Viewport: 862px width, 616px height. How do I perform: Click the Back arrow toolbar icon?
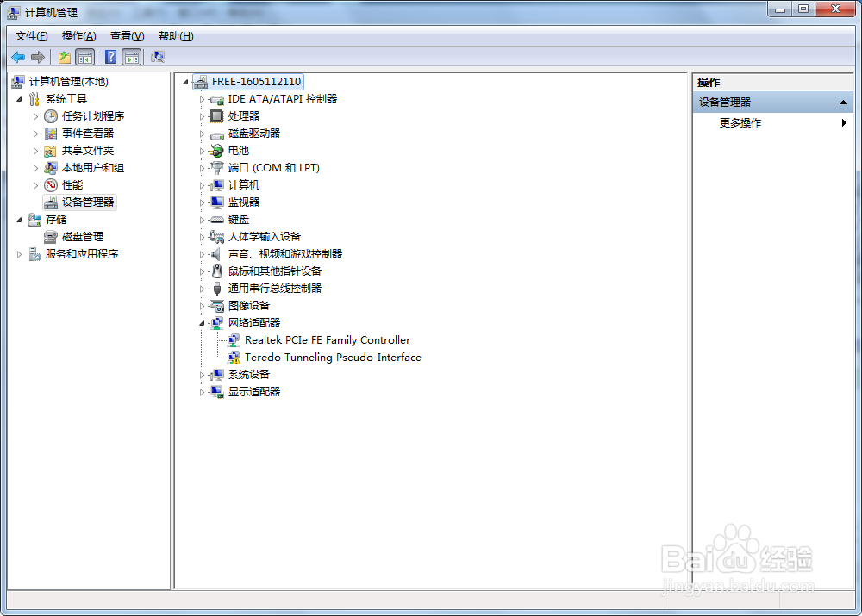18,57
